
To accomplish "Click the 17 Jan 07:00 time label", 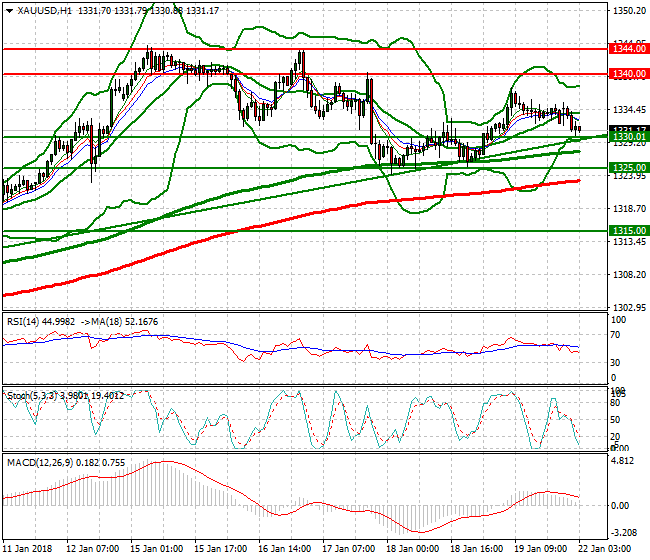I will coord(349,548).
